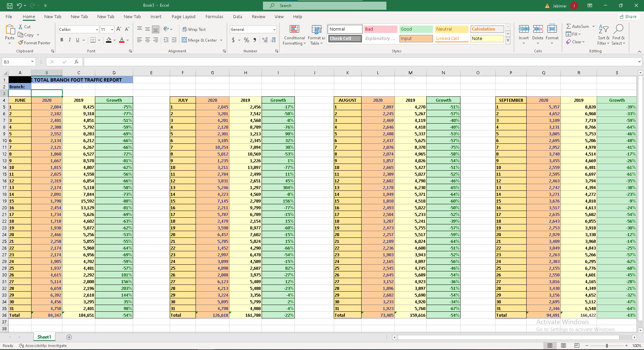The image size is (644, 350).
Task: Increase font size with the larger A icon
Action: tap(119, 29)
